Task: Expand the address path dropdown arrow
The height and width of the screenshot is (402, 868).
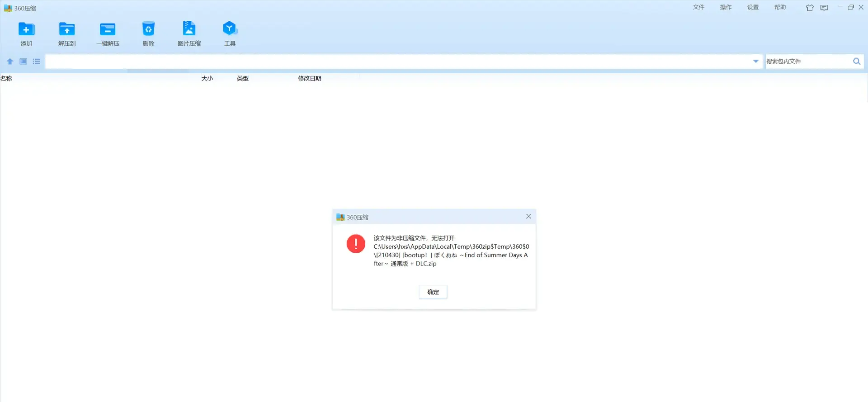Action: (x=755, y=61)
